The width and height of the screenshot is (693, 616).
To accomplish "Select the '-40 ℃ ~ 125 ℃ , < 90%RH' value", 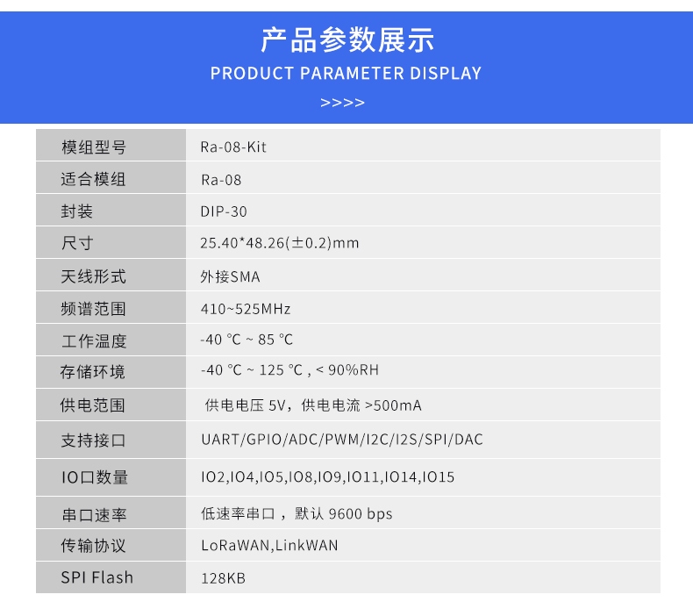I will [x=290, y=370].
